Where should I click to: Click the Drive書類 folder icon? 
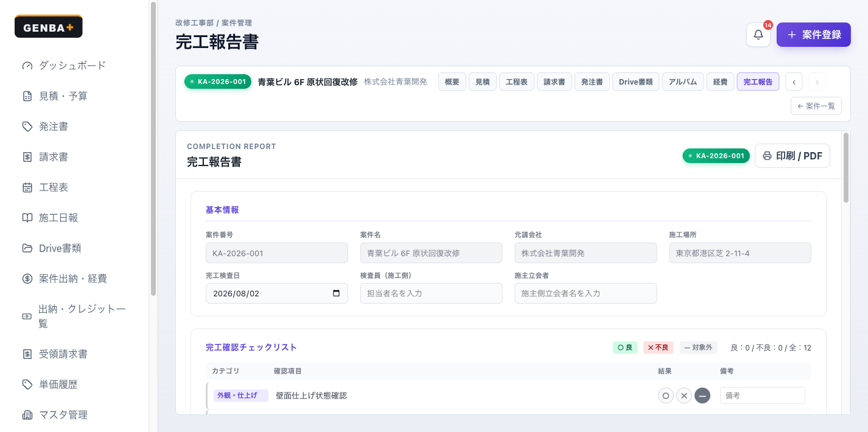tap(27, 248)
